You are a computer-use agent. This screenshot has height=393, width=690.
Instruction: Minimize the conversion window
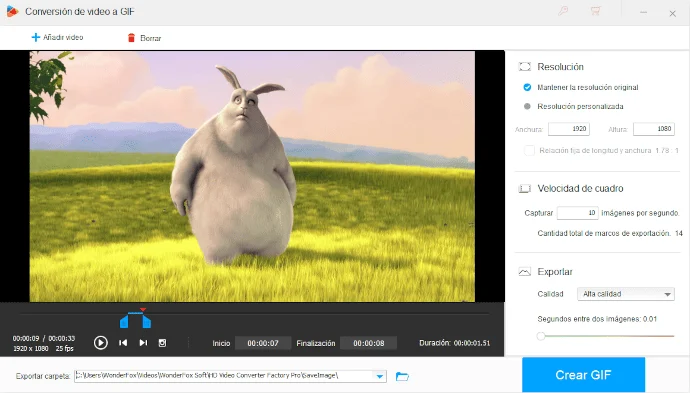(x=643, y=12)
